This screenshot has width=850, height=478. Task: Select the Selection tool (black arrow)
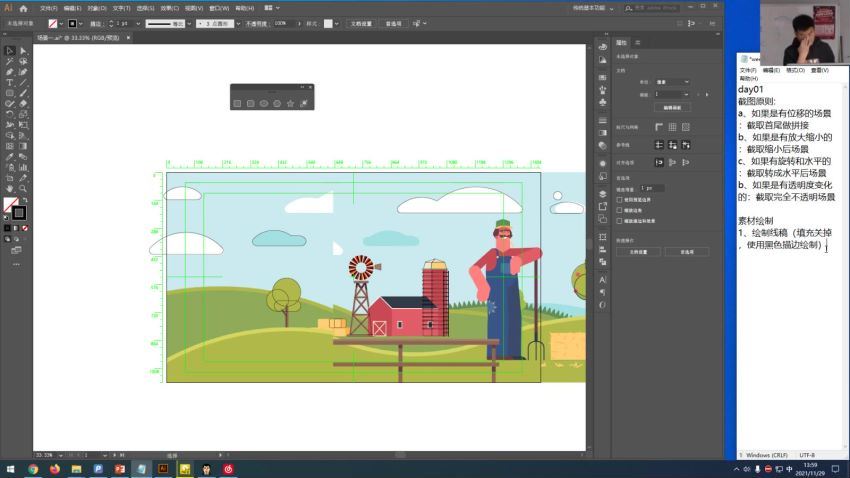pos(10,51)
